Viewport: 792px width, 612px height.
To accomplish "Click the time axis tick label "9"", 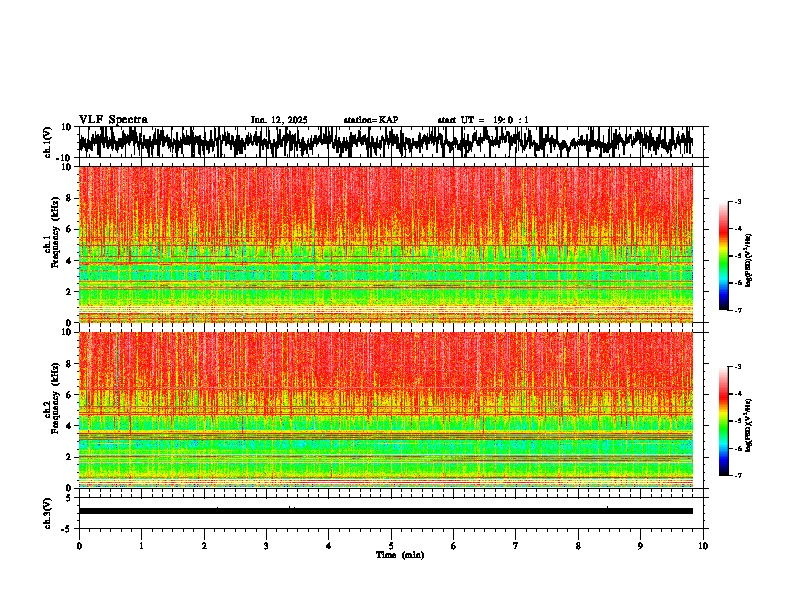I will click(x=640, y=546).
